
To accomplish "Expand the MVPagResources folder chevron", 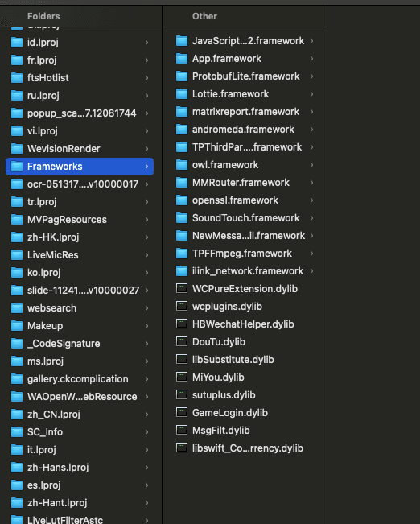I will pos(146,220).
